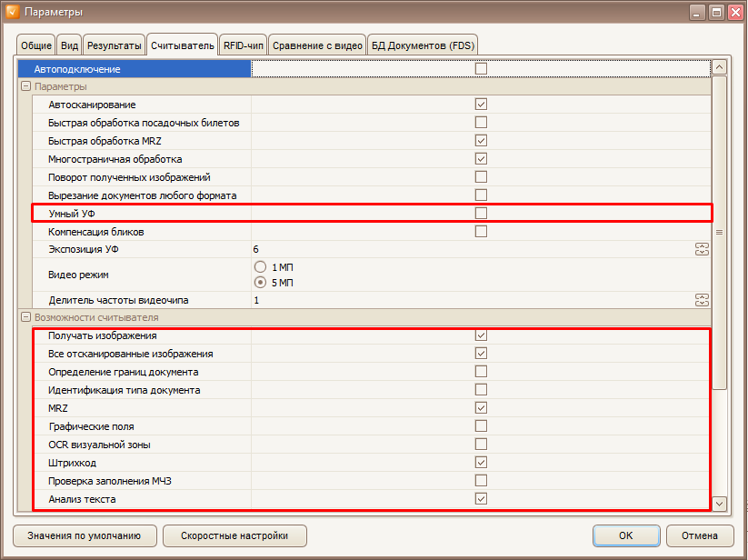Click the Отмена button
The height and width of the screenshot is (560, 748).
pyautogui.click(x=699, y=535)
